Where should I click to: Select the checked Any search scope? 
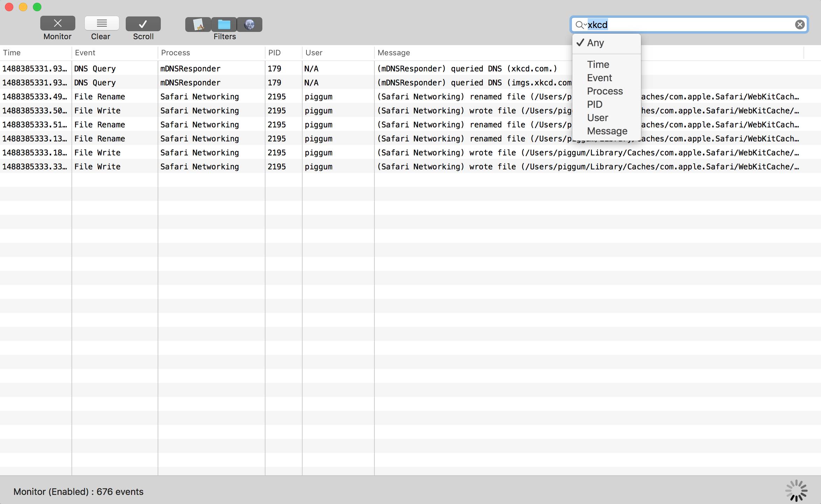595,43
